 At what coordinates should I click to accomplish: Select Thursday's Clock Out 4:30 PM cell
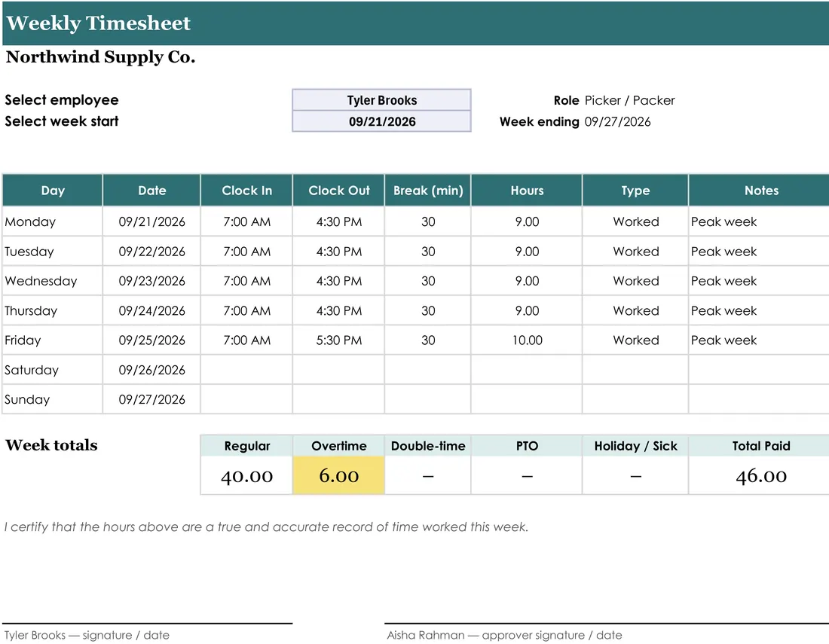click(338, 310)
